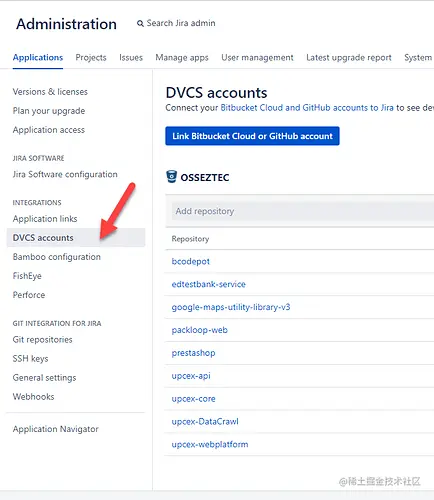Click the OSSEZTEC Bitbucket bucket icon

tap(171, 177)
